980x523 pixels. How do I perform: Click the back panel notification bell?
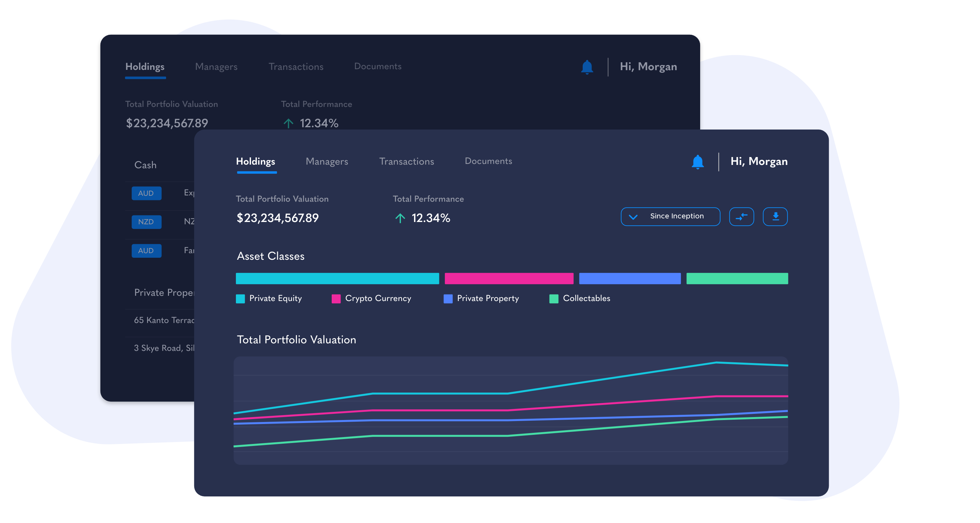(x=587, y=67)
